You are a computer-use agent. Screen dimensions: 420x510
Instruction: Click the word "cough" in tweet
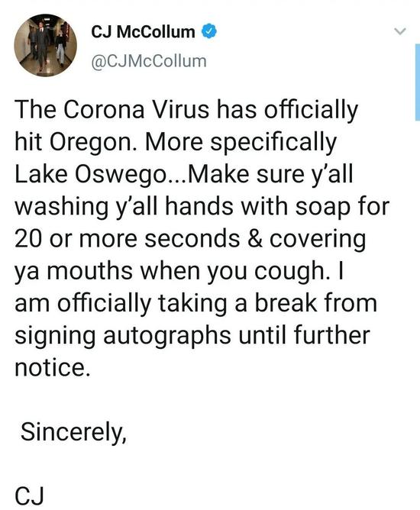[x=288, y=271]
